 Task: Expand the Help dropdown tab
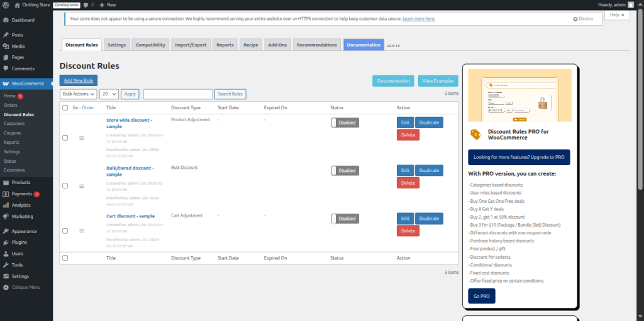[x=617, y=15]
